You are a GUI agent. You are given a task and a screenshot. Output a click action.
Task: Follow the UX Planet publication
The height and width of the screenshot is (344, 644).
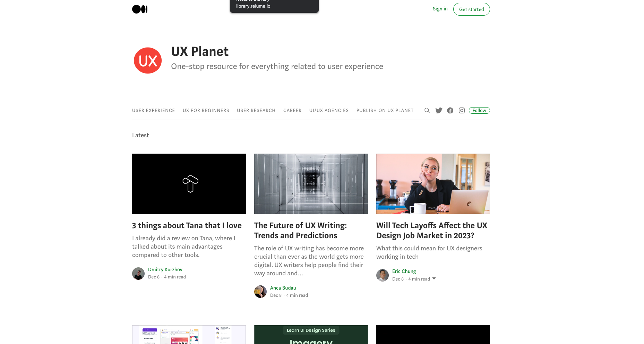point(479,111)
